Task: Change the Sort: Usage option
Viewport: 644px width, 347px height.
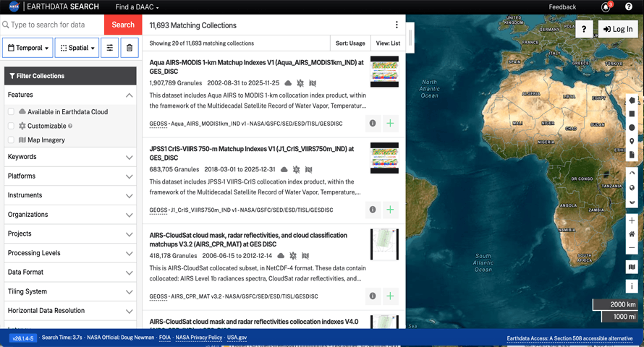Action: click(x=350, y=43)
